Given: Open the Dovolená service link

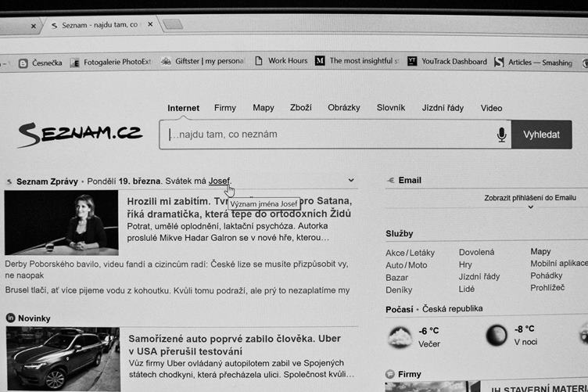Looking at the screenshot, I should click(476, 252).
